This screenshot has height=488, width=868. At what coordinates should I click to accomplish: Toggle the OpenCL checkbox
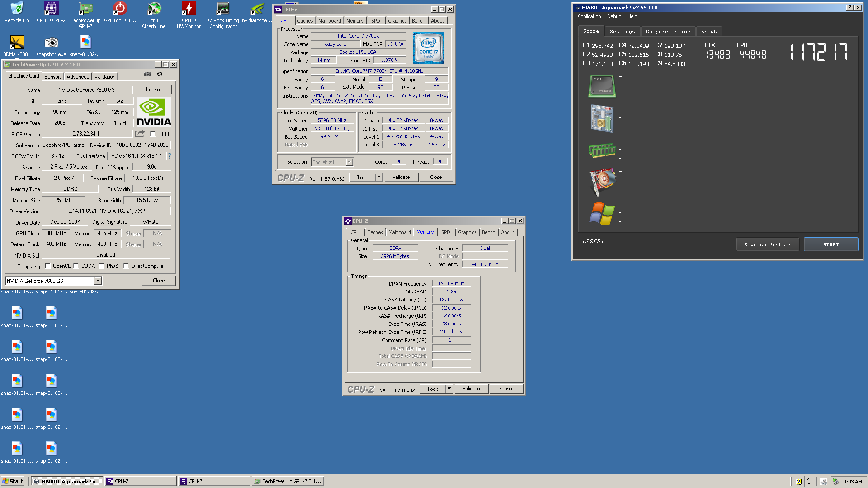point(47,266)
